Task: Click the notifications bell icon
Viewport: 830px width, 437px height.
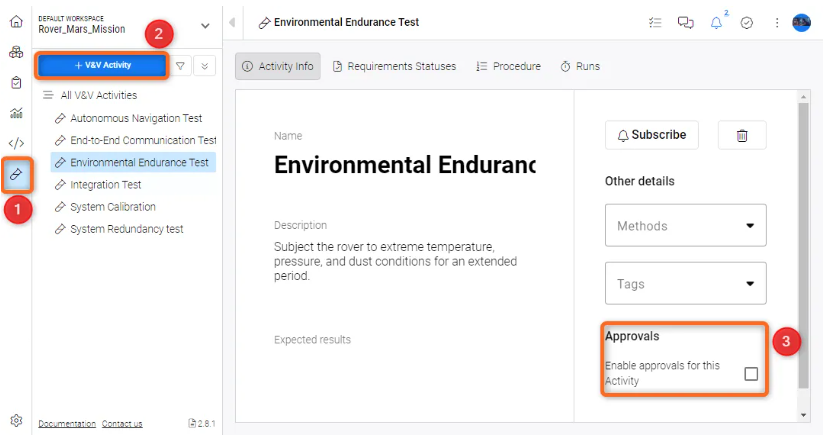Action: (x=716, y=23)
